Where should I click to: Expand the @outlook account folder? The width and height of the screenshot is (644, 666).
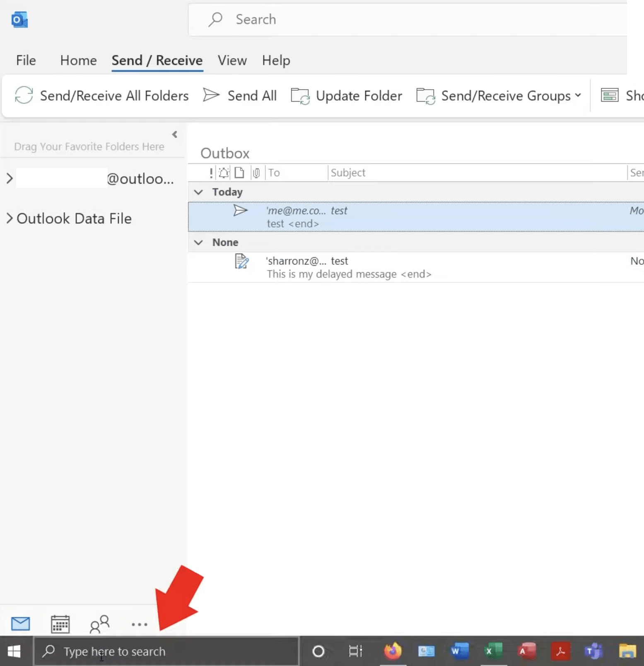pos(10,179)
